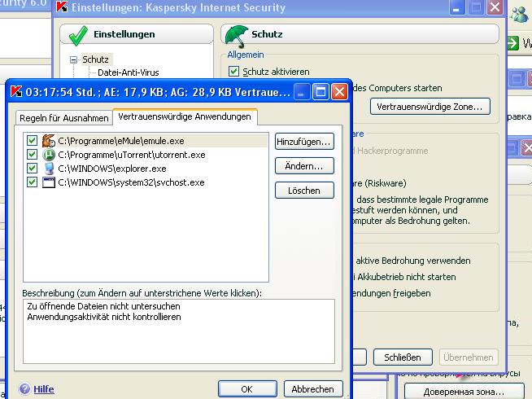
Task: Click the svchost.exe window icon
Action: [x=48, y=182]
